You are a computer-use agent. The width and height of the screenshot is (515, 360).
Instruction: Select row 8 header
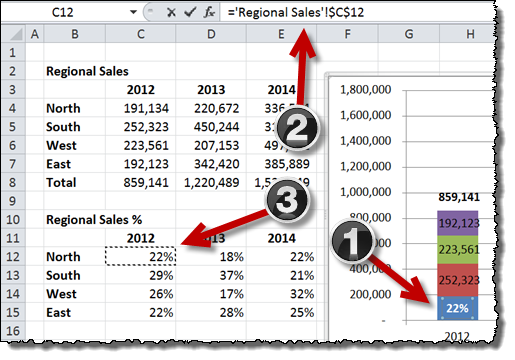(x=13, y=183)
